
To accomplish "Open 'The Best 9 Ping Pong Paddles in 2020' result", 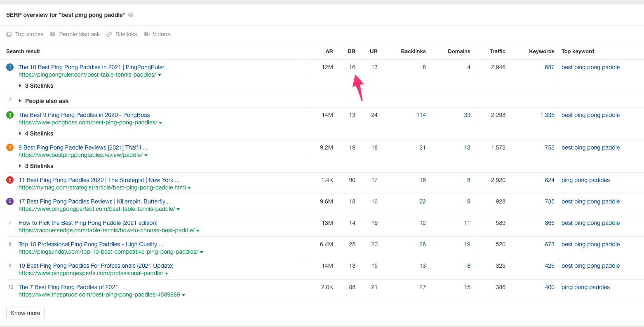I will 84,115.
